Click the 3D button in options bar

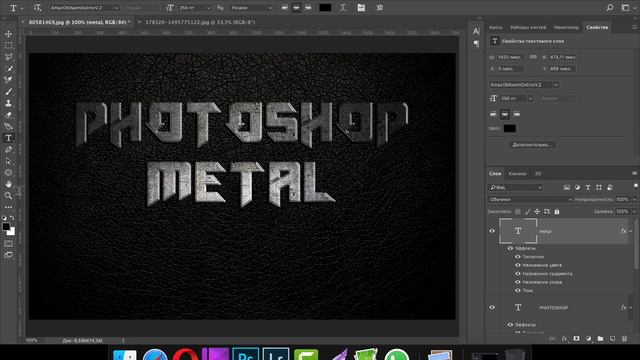(380, 8)
